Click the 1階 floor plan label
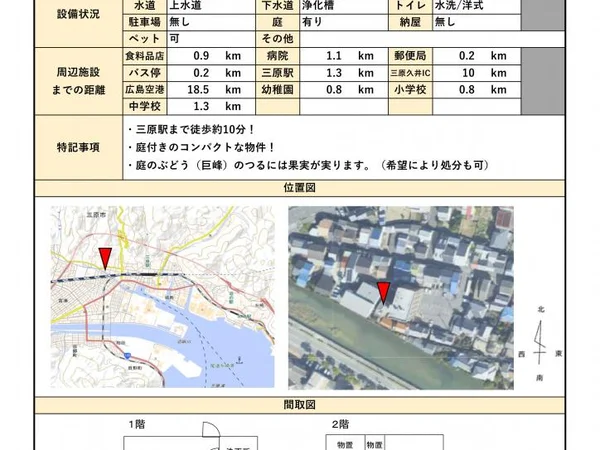Image resolution: width=600 pixels, height=450 pixels. (137, 424)
